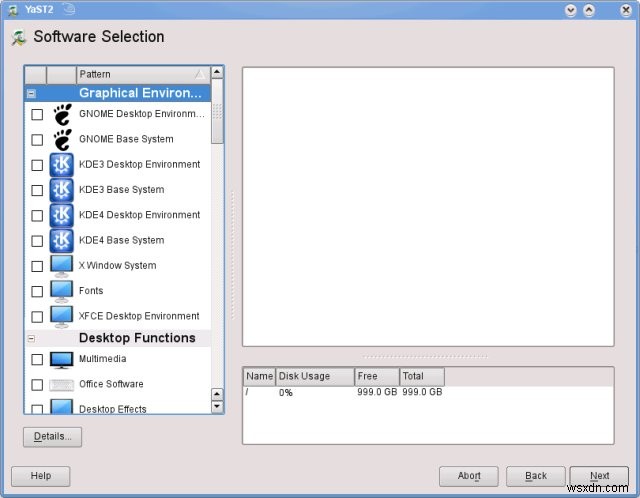The image size is (640, 498).
Task: Select the Fonts pattern label
Action: 91,291
